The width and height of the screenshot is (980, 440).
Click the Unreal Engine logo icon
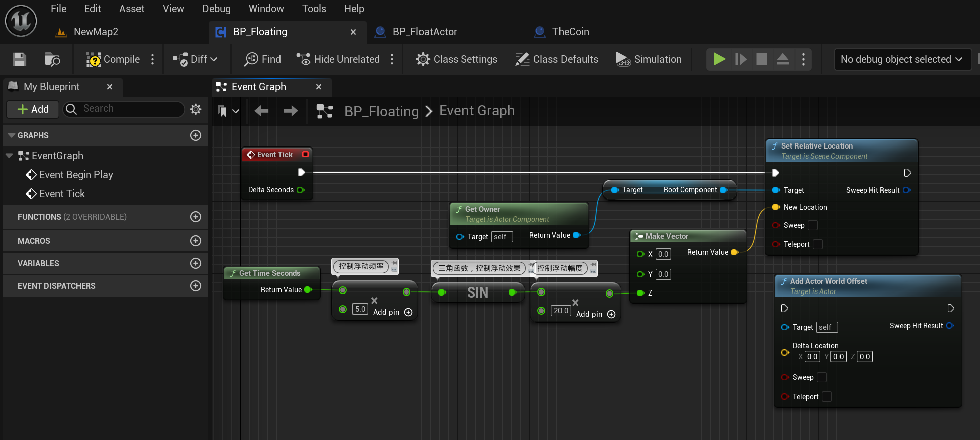(x=21, y=21)
